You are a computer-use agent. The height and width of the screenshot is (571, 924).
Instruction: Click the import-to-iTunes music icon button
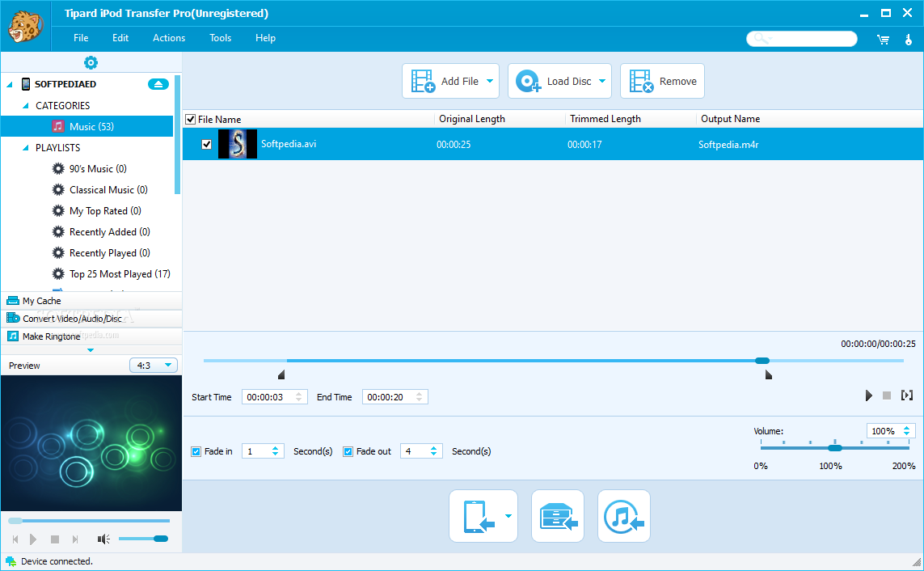623,516
